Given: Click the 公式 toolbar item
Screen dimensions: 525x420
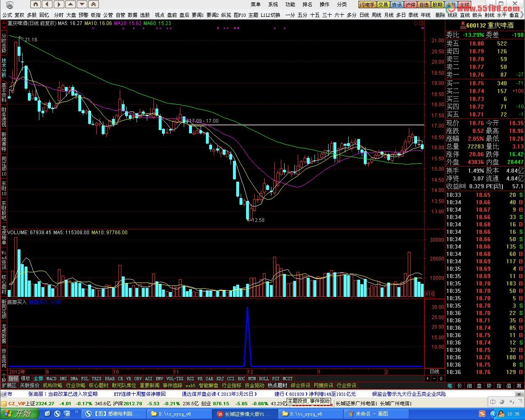Looking at the screenshot, I should pos(7,15).
